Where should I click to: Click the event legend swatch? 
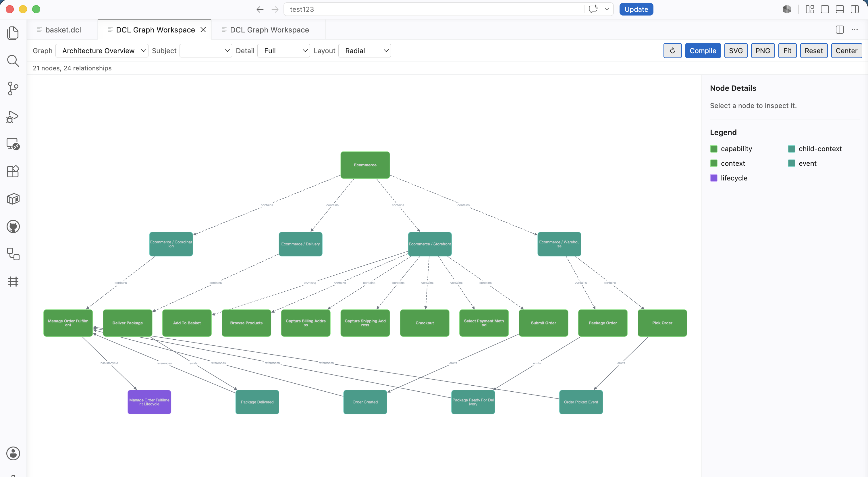[792, 164]
